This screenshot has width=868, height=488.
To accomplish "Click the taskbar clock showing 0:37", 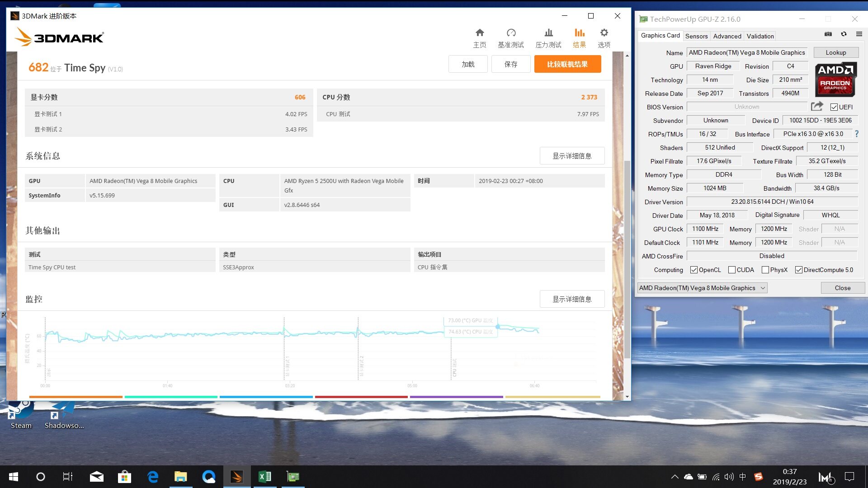I will coord(790,477).
